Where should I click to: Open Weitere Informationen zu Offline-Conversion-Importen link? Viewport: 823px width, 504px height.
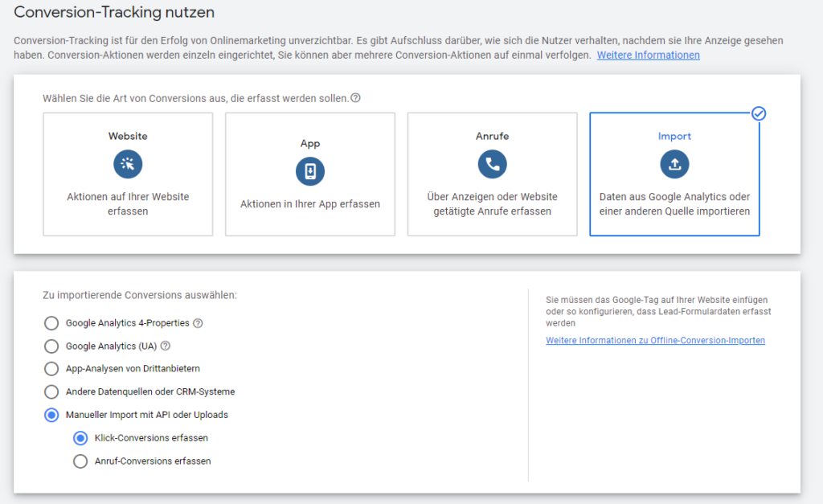[x=655, y=340]
